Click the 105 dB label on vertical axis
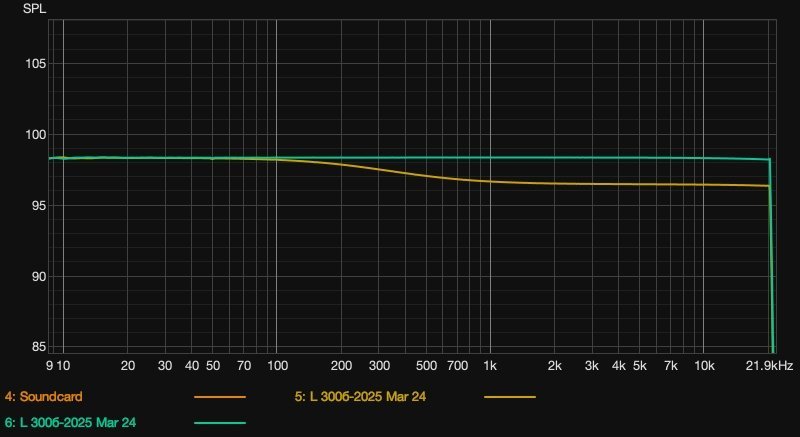This screenshot has height=437, width=800. click(x=34, y=64)
